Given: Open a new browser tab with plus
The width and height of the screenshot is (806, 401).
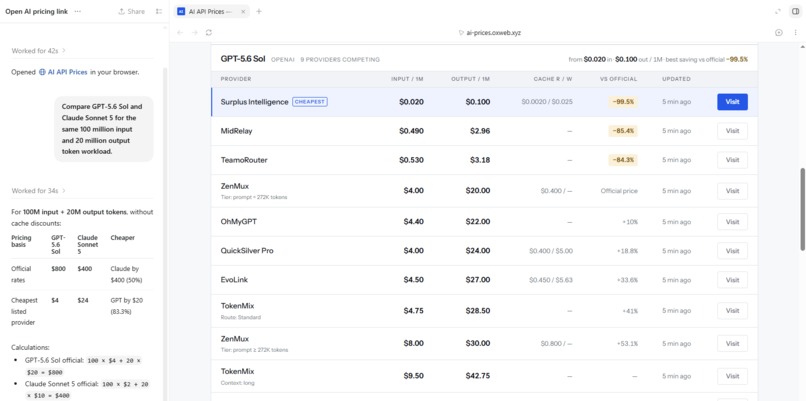Looking at the screenshot, I should point(259,11).
